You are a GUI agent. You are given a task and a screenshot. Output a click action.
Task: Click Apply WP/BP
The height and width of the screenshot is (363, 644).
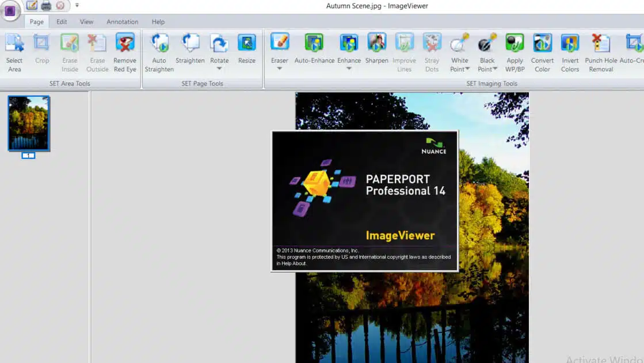point(515,53)
